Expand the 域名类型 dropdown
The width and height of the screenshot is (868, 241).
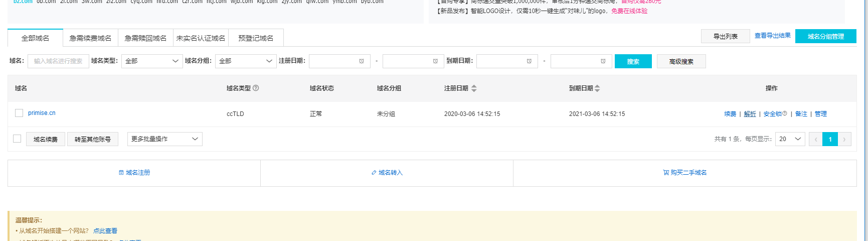pos(152,61)
